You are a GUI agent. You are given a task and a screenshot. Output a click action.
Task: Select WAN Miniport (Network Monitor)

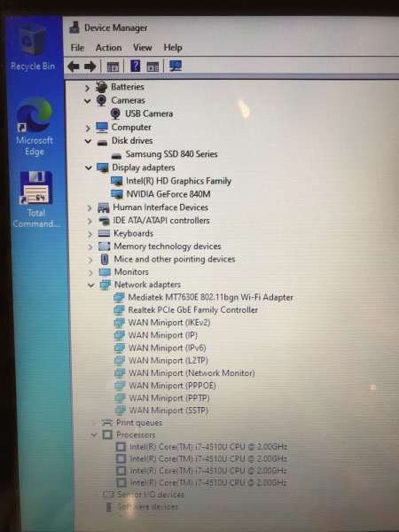(192, 373)
